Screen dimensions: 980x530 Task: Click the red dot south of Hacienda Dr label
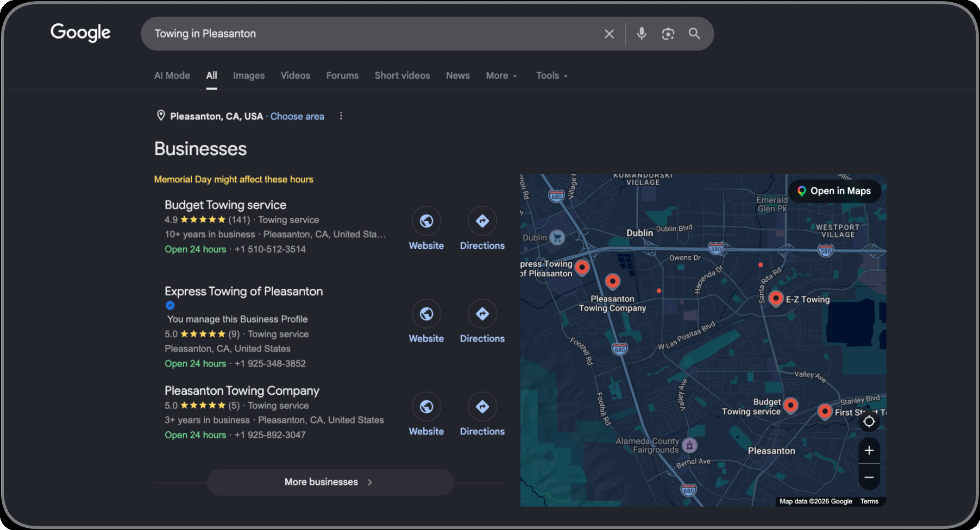pyautogui.click(x=659, y=291)
